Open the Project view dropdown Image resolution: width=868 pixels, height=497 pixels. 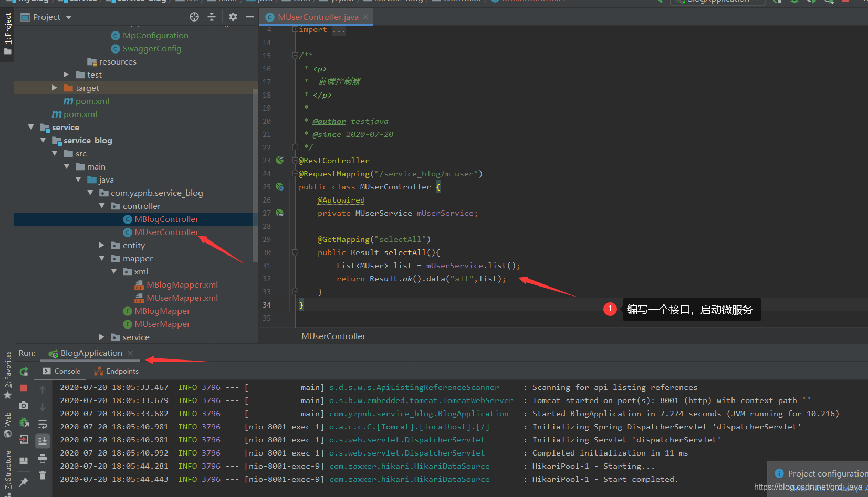[x=69, y=17]
